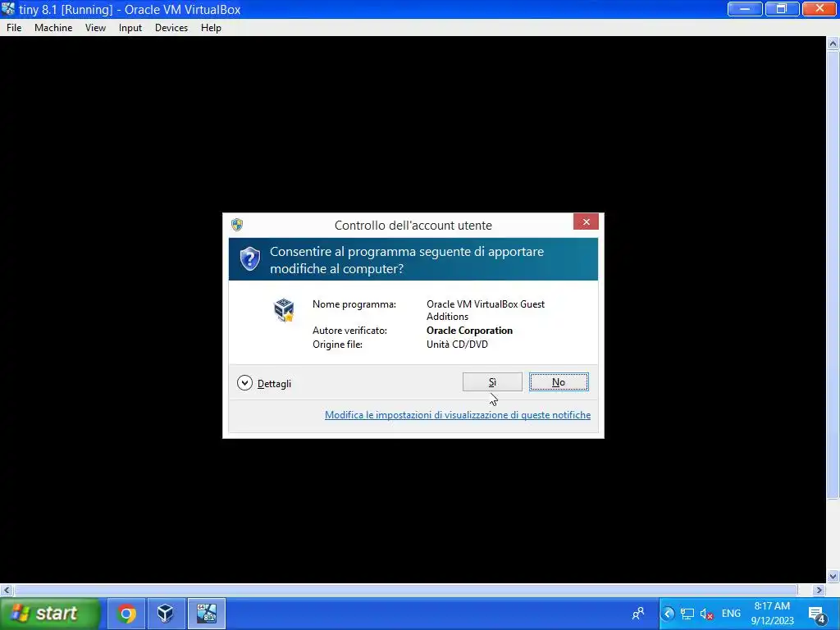The height and width of the screenshot is (630, 840).
Task: Maximize the VirtualBox window
Action: coord(782,9)
